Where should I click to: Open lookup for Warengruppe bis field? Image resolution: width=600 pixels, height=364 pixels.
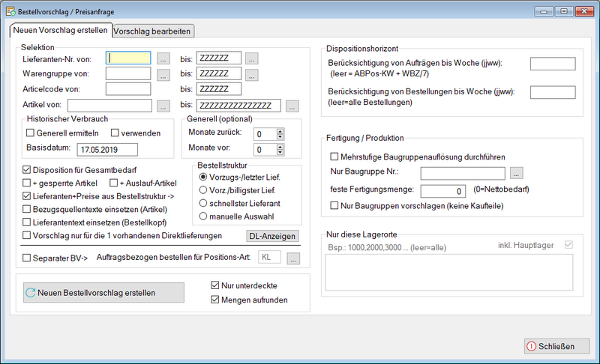[x=252, y=74]
